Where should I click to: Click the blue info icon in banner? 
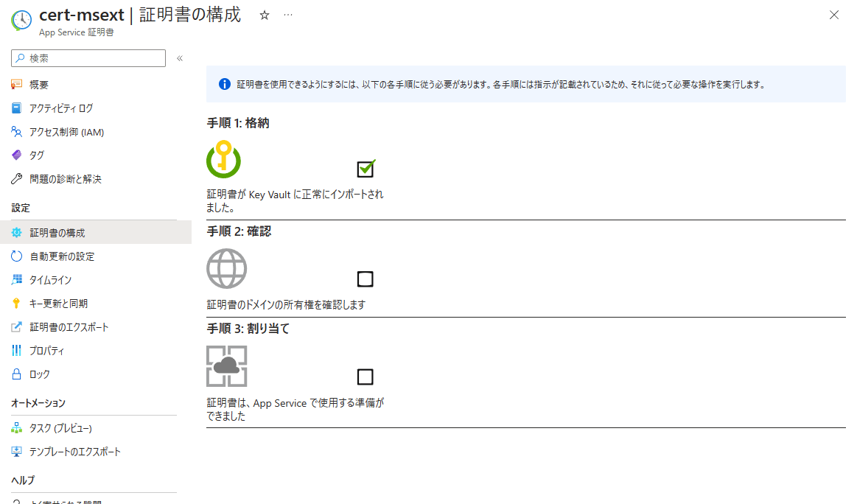[x=225, y=84]
